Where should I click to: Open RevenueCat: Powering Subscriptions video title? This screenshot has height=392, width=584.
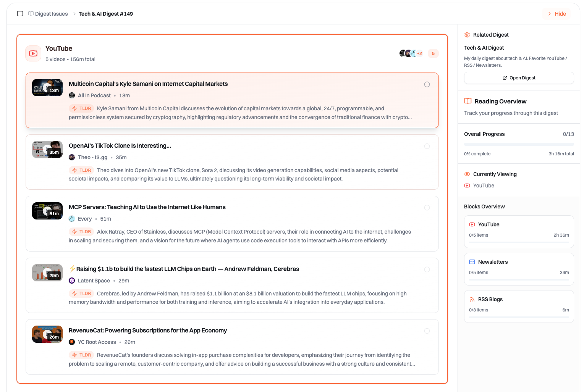[x=148, y=331]
